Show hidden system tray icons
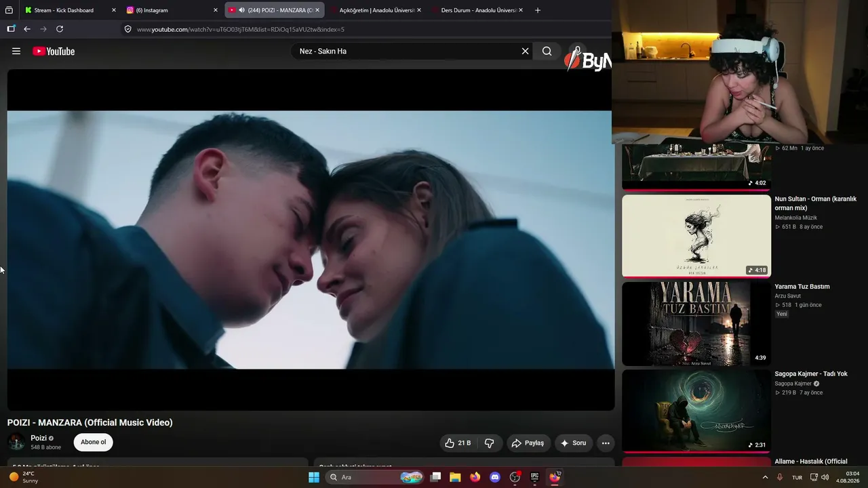Image resolution: width=868 pixels, height=488 pixels. pos(766,477)
